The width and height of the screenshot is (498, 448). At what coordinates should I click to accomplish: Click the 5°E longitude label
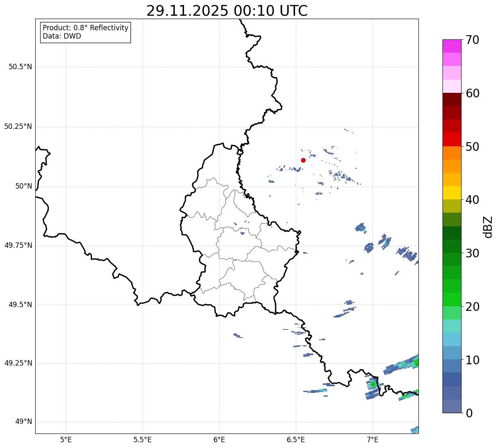pyautogui.click(x=66, y=439)
